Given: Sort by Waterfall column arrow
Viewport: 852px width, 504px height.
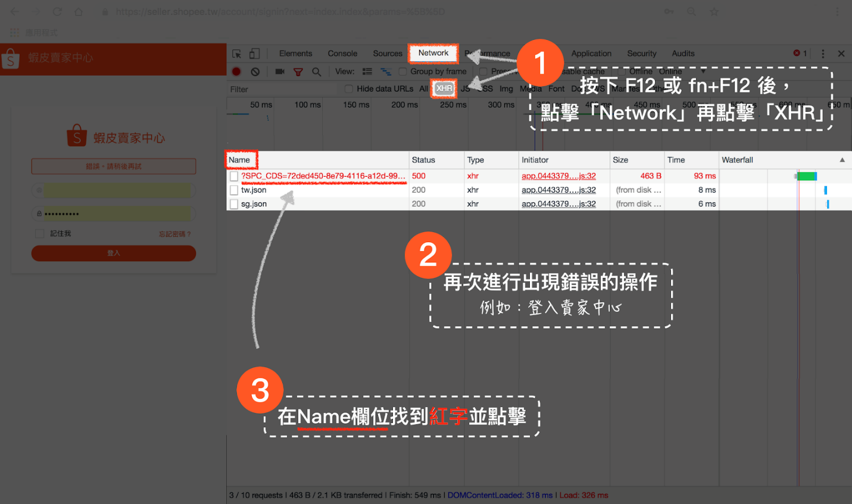Looking at the screenshot, I should coord(842,160).
